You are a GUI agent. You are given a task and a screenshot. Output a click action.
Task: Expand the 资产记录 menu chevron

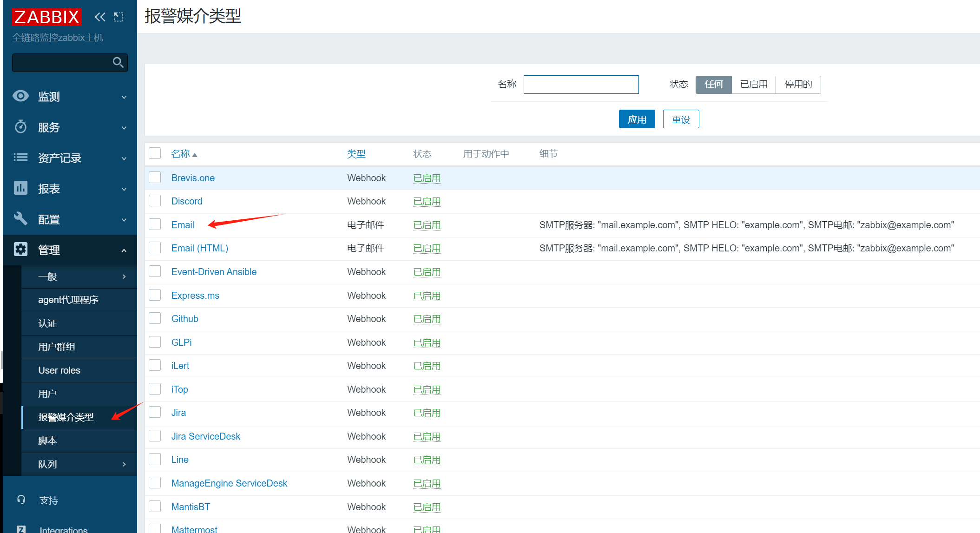(124, 158)
